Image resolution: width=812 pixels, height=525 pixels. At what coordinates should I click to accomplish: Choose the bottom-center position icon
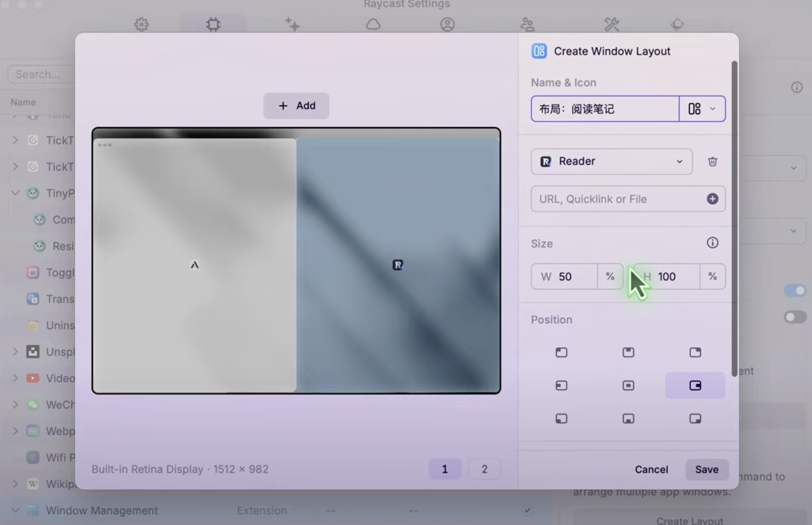(628, 419)
